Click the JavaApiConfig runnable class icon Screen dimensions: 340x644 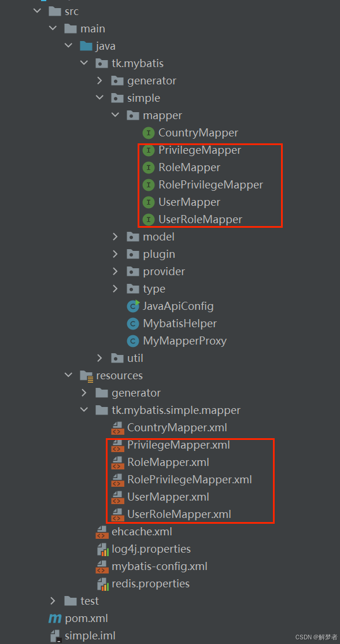(133, 306)
